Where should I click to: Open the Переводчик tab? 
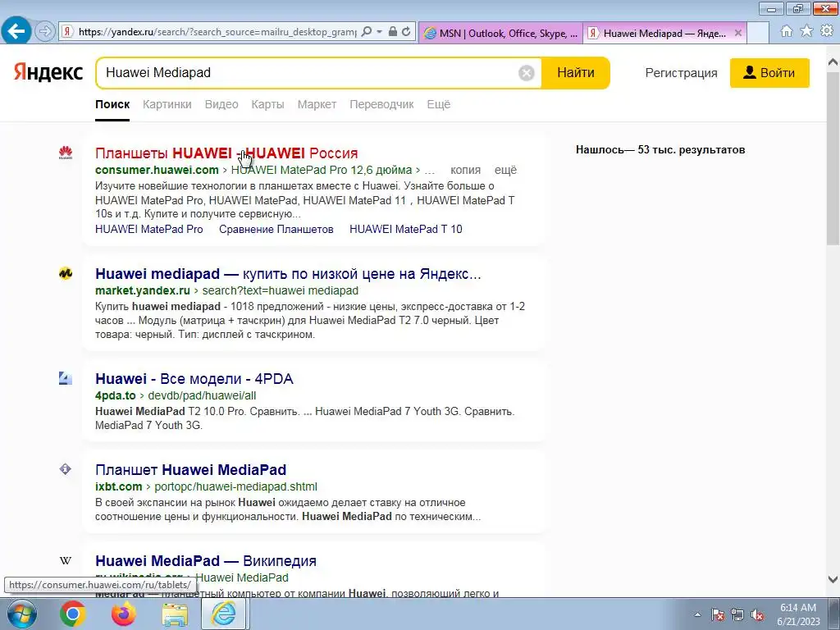tap(381, 104)
